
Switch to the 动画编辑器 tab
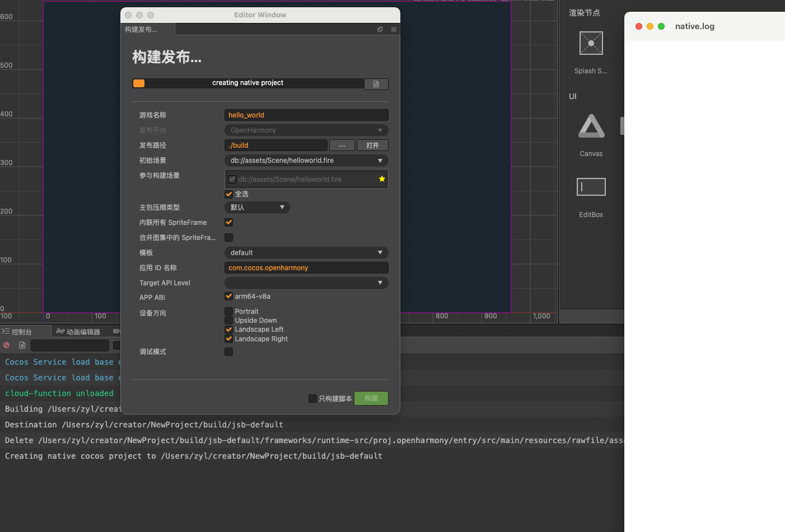tap(79, 332)
